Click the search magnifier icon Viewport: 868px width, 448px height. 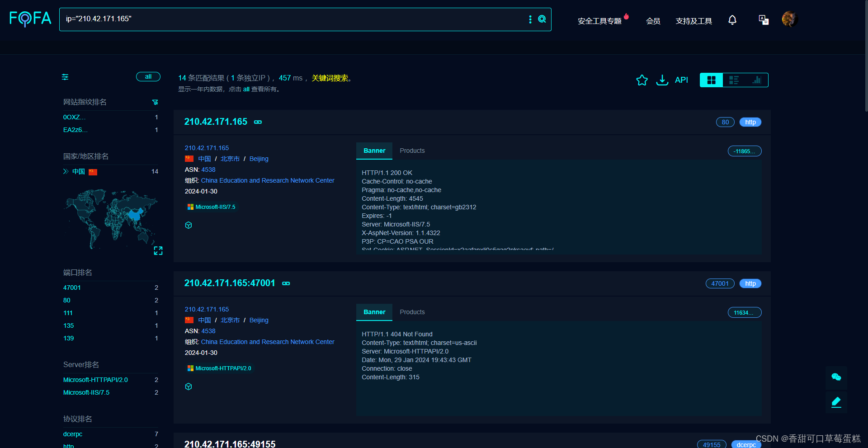tap(542, 19)
